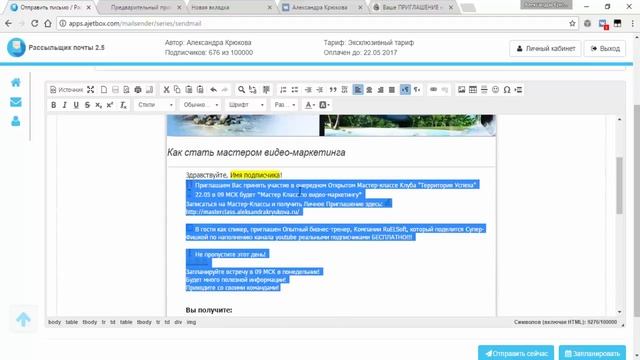Open the Replace tool icon
This screenshot has height=360, width=640.
(253, 90)
